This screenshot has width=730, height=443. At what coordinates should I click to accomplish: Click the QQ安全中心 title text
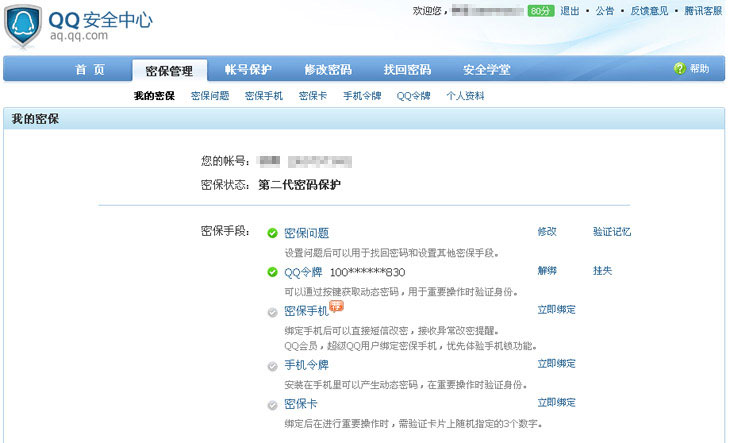coord(100,20)
